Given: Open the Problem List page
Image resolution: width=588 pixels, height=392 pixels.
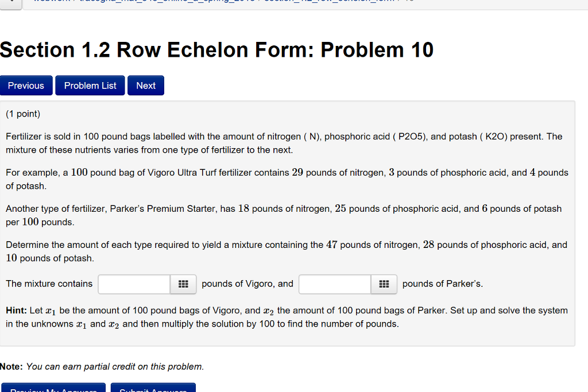Looking at the screenshot, I should pos(90,85).
